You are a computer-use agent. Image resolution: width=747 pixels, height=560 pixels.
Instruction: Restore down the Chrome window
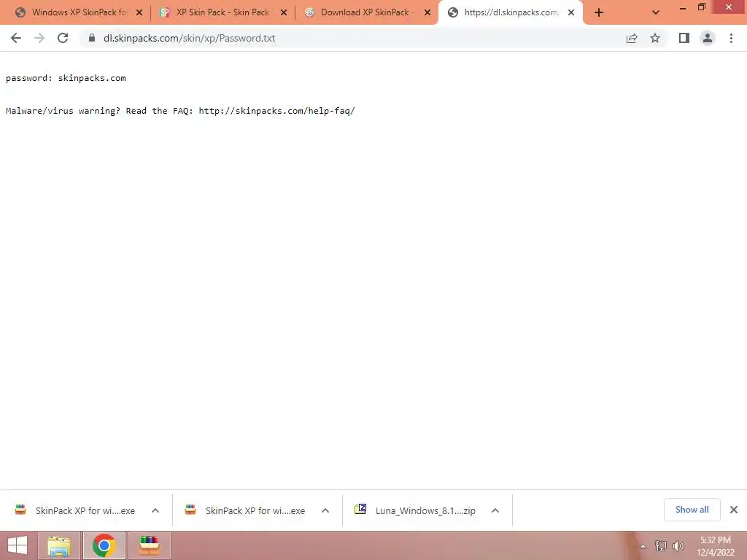[x=701, y=7]
